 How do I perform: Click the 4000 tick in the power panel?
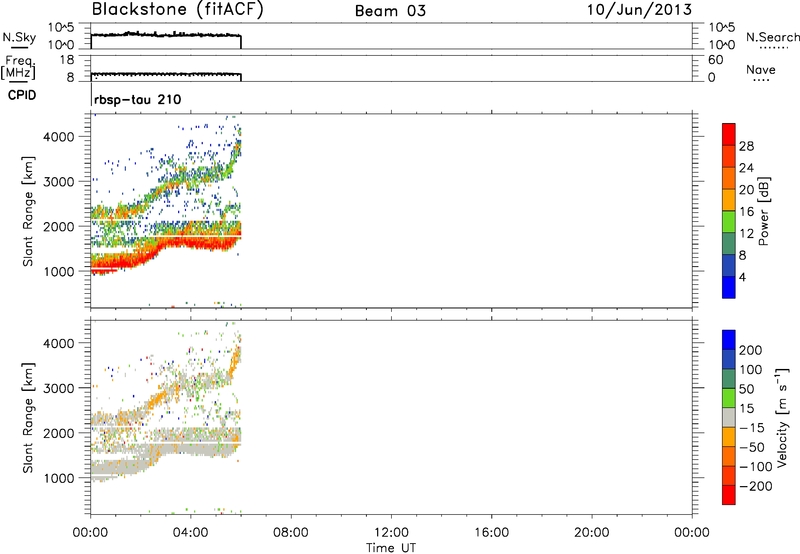(59, 137)
